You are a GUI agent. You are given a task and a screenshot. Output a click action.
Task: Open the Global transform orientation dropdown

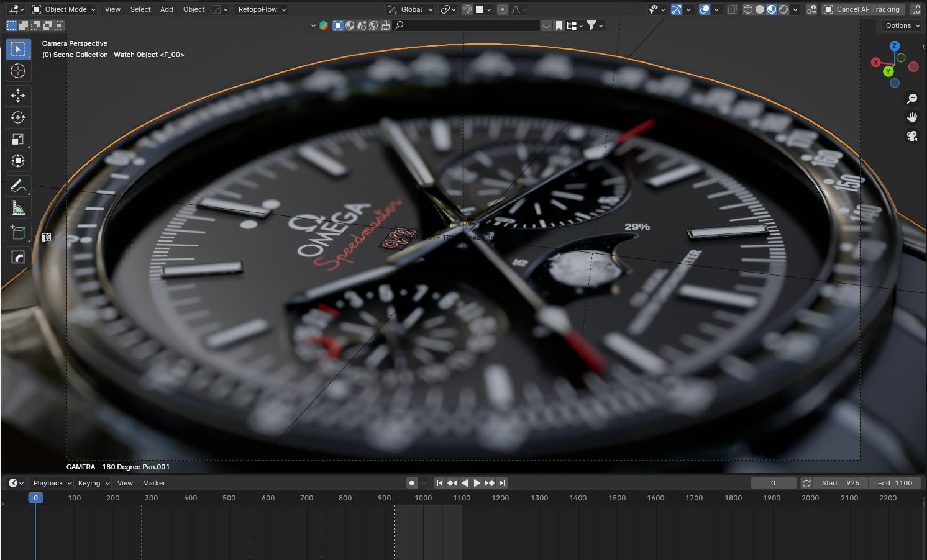[410, 9]
